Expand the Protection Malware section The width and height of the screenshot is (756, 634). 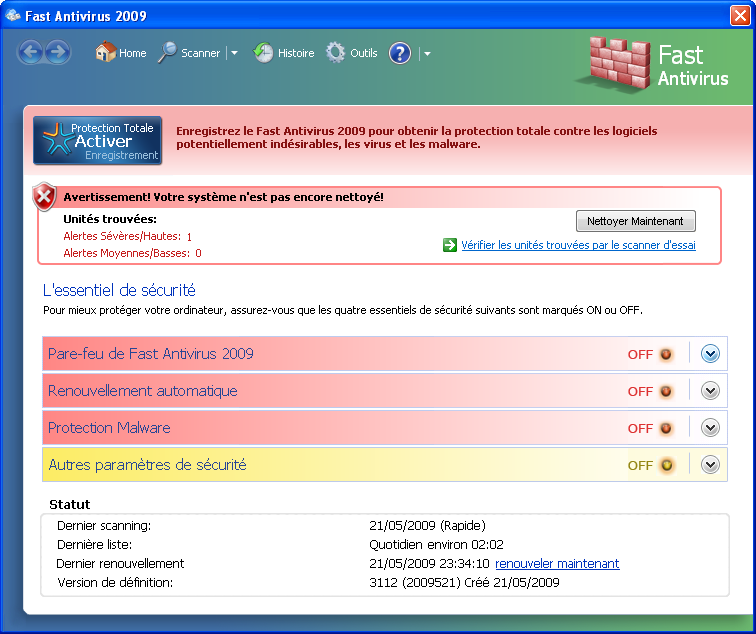coord(710,428)
